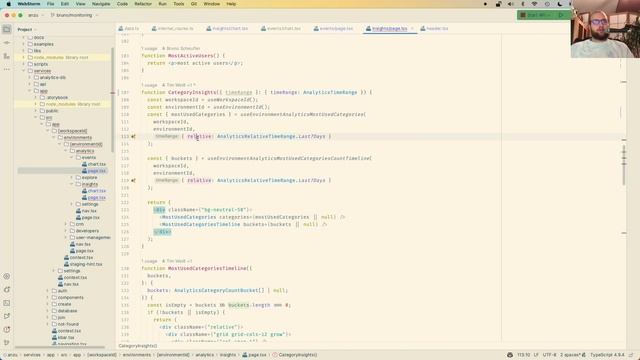Open the Edit menu

coord(64,4)
